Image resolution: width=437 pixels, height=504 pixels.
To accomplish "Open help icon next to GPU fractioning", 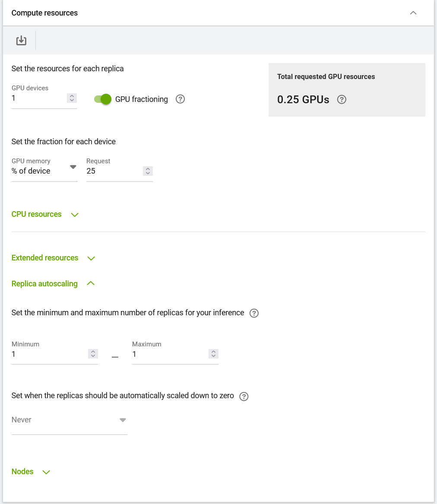I will tap(180, 99).
